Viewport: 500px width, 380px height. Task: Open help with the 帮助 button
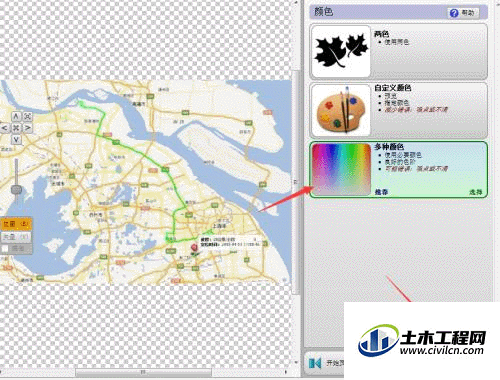(x=463, y=13)
